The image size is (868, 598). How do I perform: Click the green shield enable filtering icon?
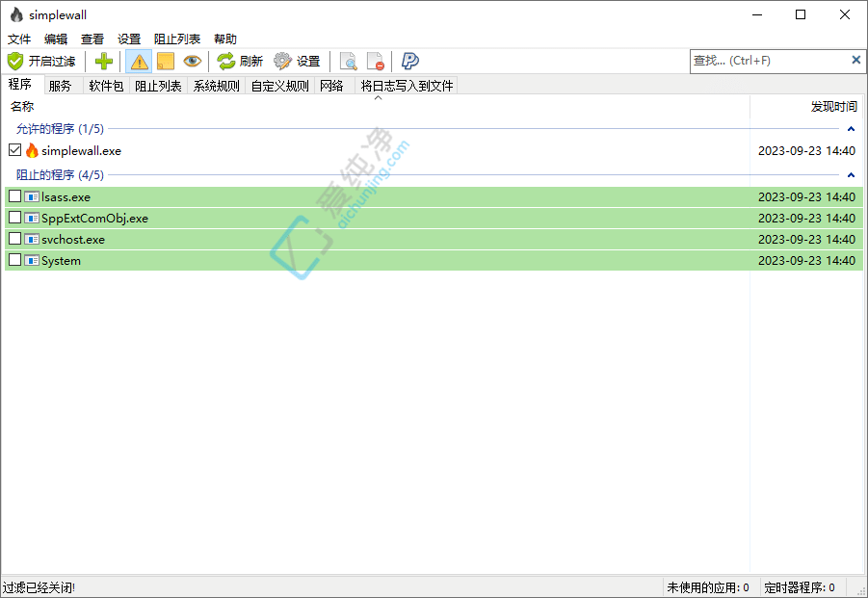point(15,61)
